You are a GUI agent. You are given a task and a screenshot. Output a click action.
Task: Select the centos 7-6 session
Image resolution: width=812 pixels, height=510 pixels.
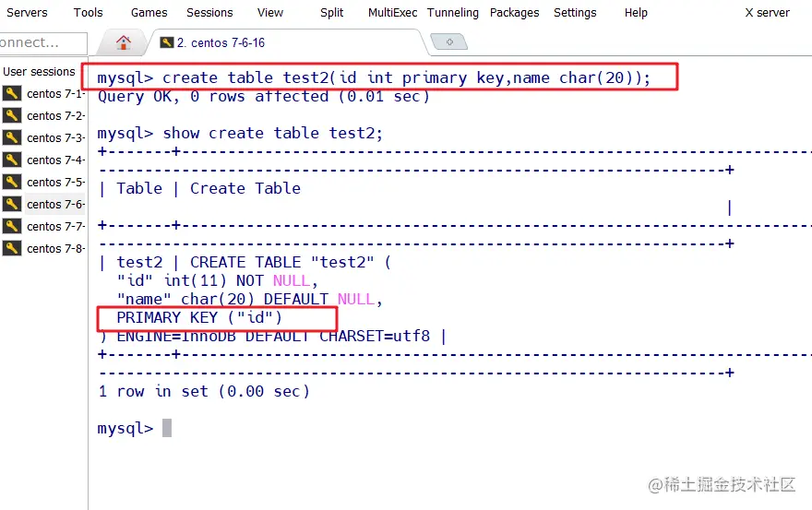point(55,204)
